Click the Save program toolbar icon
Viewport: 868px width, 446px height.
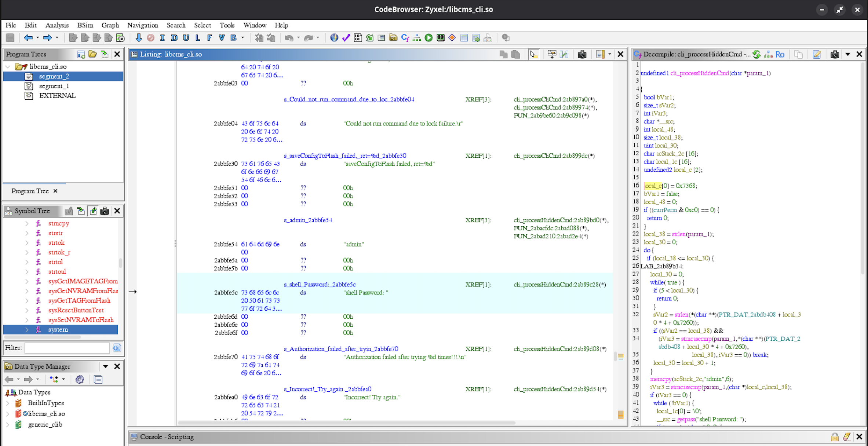(10, 38)
